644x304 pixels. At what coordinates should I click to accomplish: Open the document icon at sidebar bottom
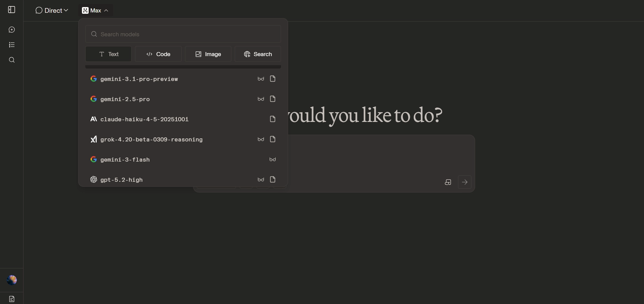pyautogui.click(x=12, y=299)
